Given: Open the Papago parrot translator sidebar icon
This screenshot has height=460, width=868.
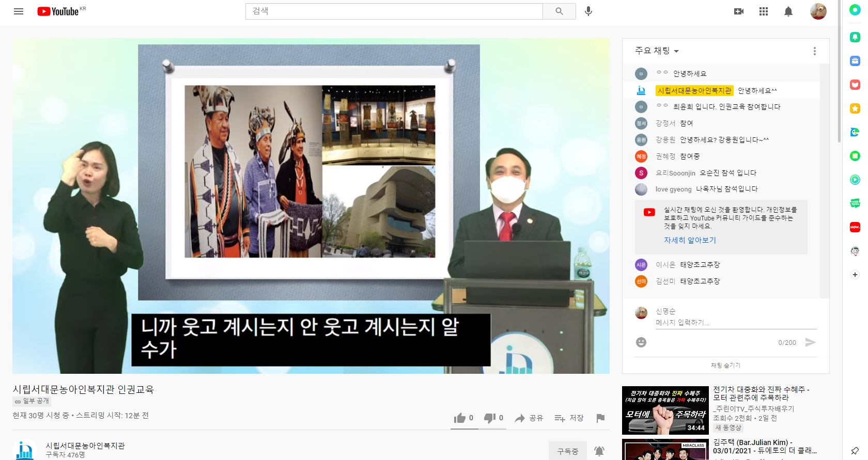Looking at the screenshot, I should pos(855,132).
